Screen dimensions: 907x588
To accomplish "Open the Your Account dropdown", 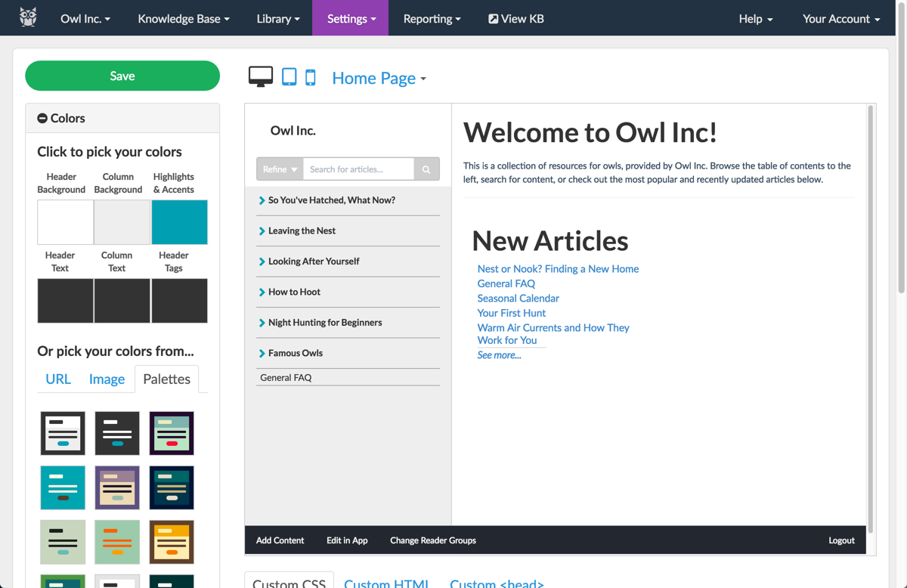I will click(x=840, y=18).
